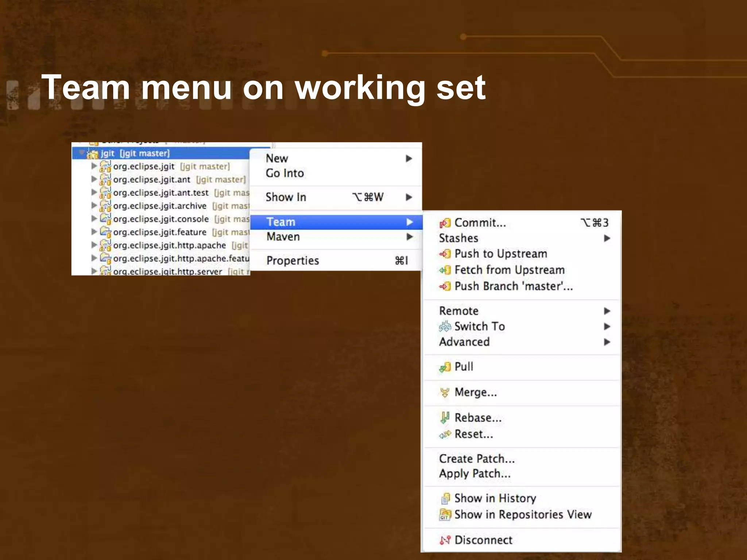Image resolution: width=747 pixels, height=560 pixels.
Task: Click the Reset icon
Action: coord(445,434)
